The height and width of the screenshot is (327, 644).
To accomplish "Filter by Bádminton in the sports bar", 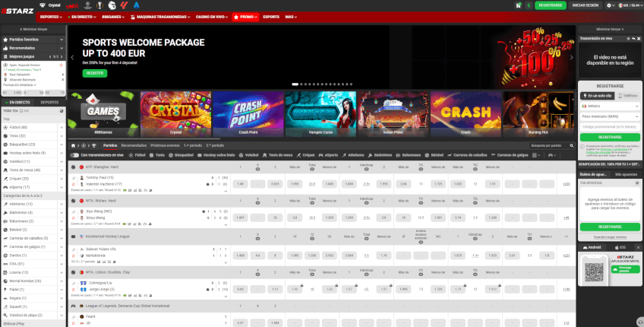I will click(x=380, y=155).
